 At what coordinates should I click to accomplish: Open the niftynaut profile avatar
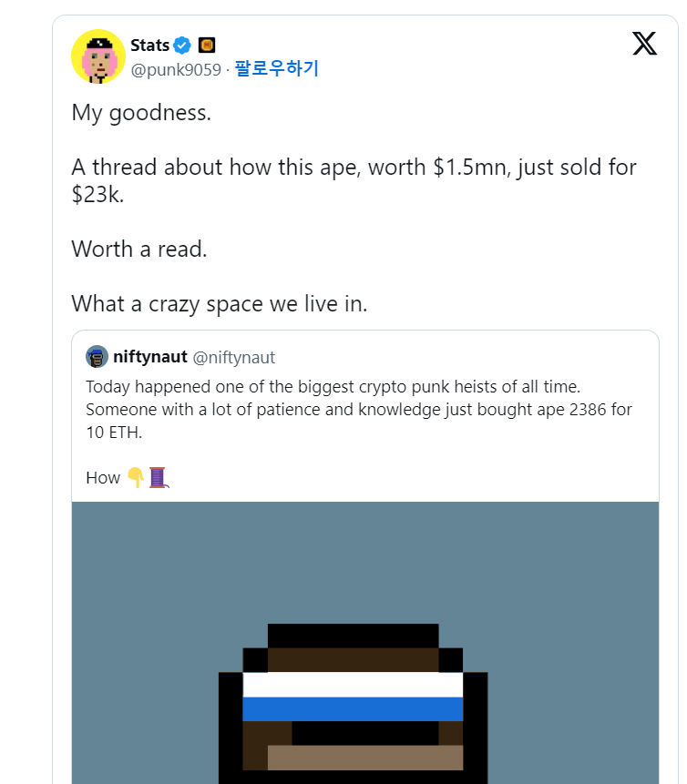(97, 357)
